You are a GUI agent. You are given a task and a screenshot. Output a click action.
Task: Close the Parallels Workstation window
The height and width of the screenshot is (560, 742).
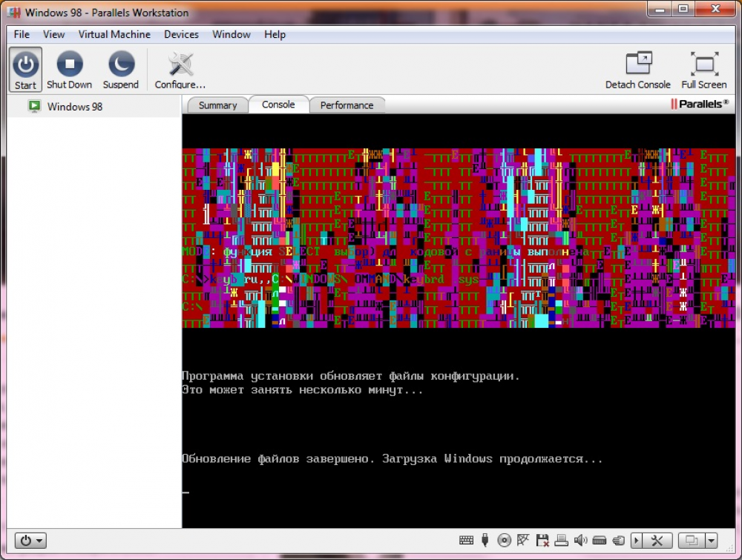point(715,9)
